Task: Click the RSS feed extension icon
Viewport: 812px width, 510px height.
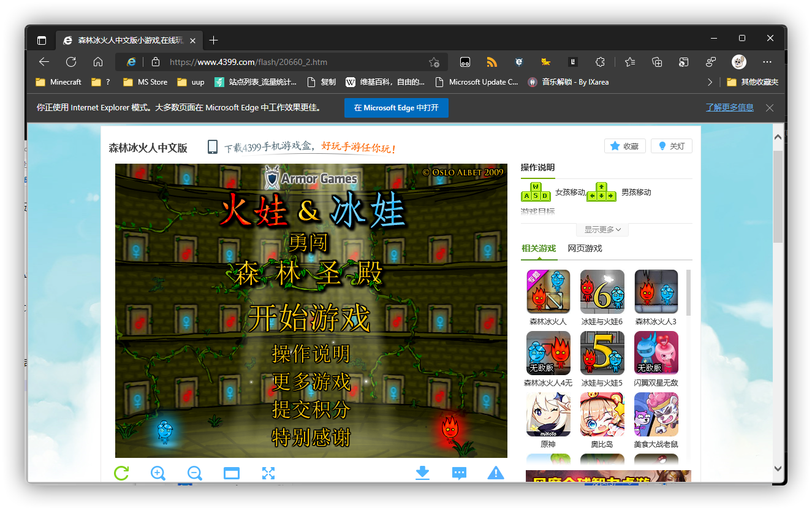Action: point(491,62)
